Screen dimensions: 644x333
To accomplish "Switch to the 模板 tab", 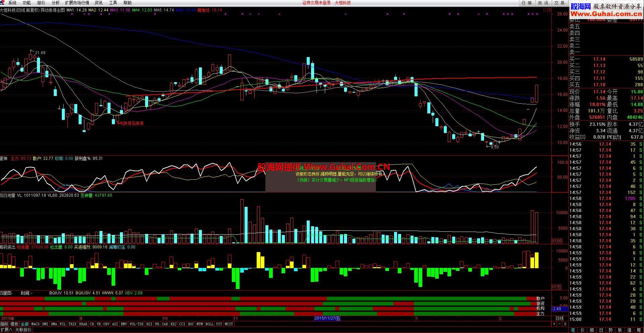I will click(14, 324).
